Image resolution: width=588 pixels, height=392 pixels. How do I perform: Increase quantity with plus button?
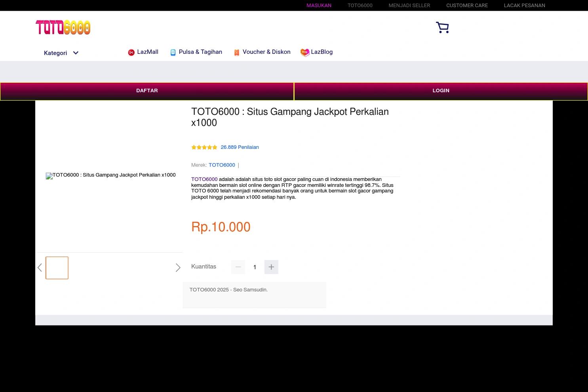pyautogui.click(x=271, y=267)
